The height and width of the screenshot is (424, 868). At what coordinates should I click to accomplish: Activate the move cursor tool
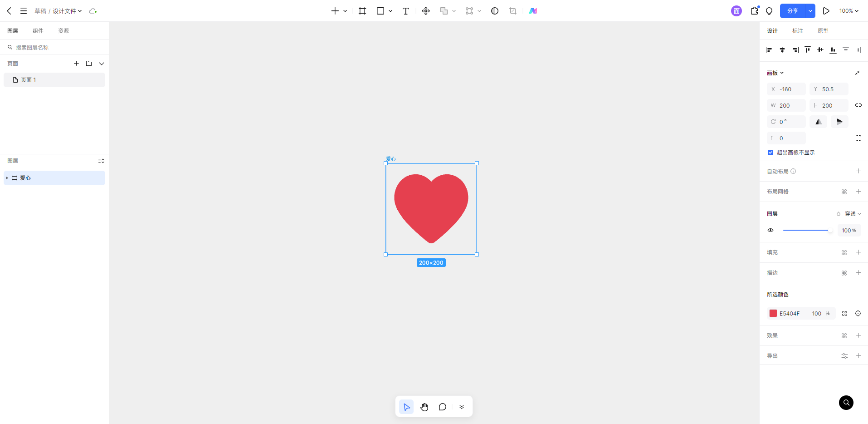406,407
